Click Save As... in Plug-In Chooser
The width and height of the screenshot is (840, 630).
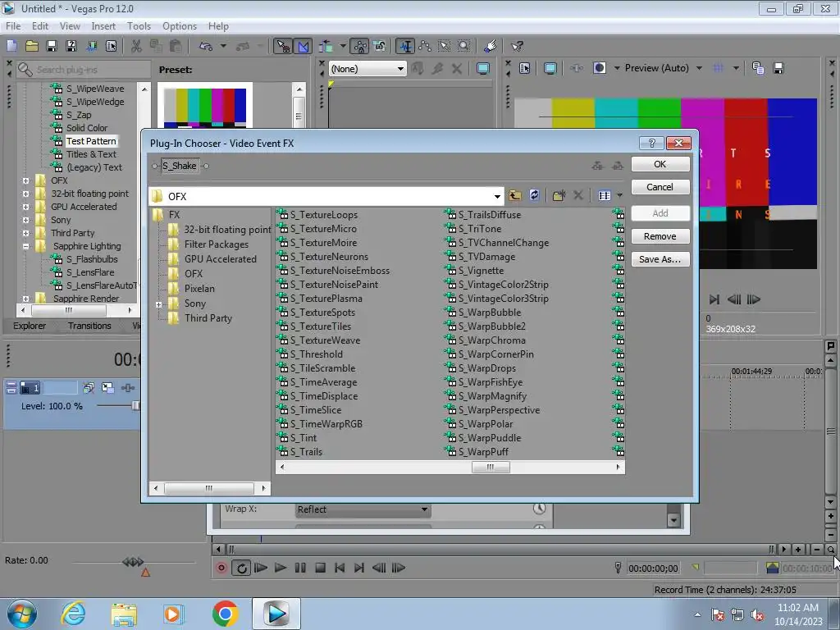tap(660, 259)
